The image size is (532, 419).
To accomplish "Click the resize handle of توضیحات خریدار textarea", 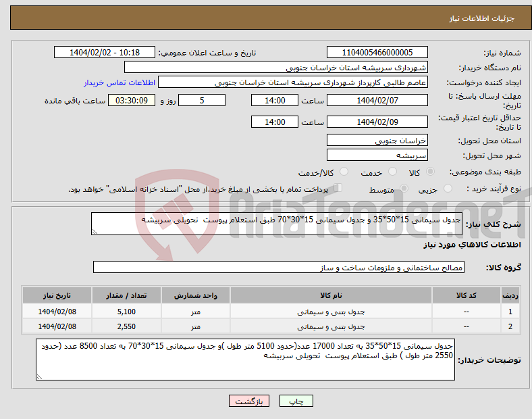I will 39,377.
